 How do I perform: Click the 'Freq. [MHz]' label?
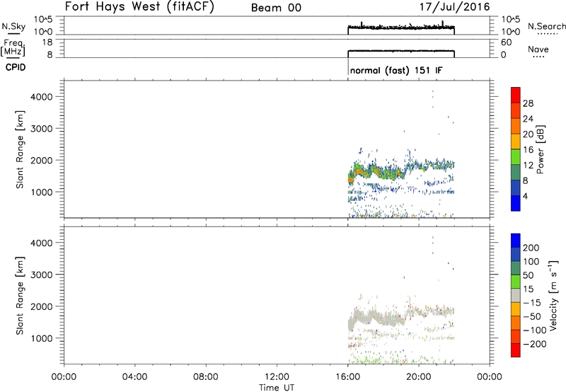(x=13, y=47)
